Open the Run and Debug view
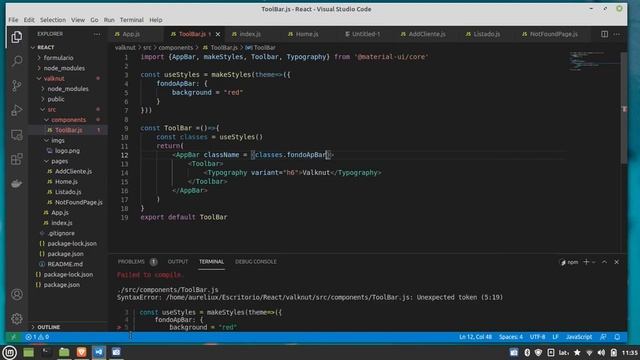This screenshot has height=360, width=640. pos(17,110)
